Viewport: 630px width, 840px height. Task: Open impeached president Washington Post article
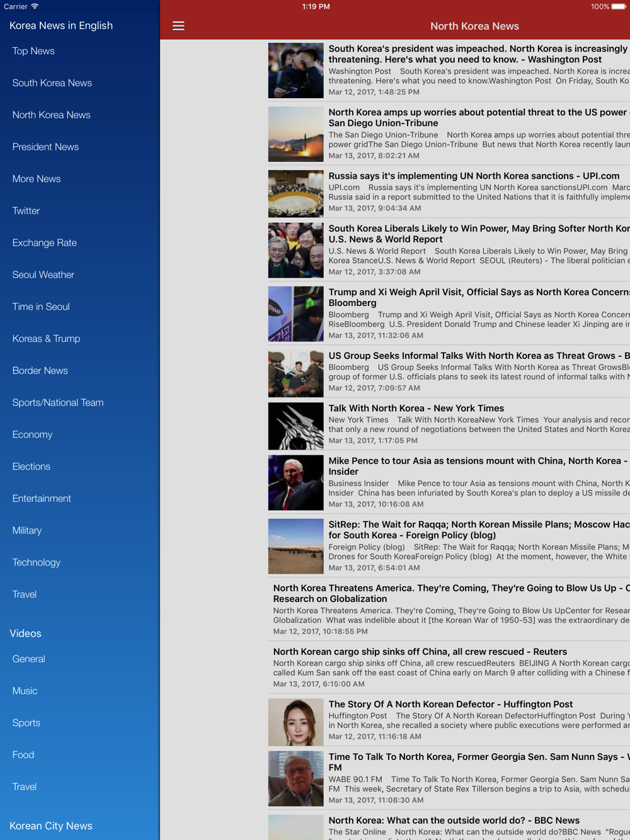[x=479, y=54]
